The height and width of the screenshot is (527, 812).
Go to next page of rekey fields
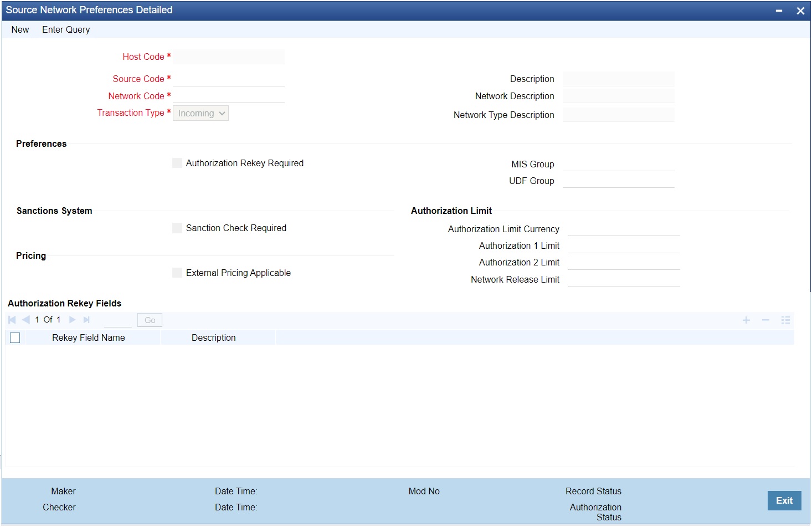[73, 320]
